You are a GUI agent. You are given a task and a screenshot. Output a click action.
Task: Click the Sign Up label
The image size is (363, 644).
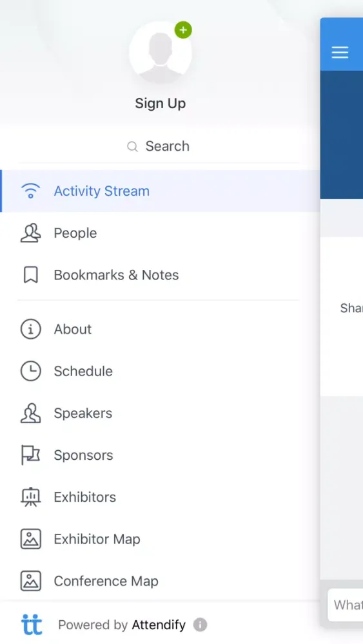click(161, 103)
